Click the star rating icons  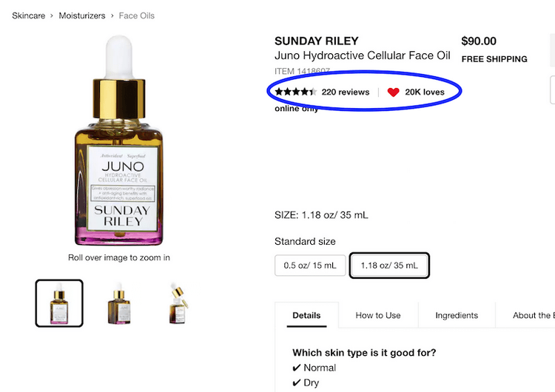point(295,92)
